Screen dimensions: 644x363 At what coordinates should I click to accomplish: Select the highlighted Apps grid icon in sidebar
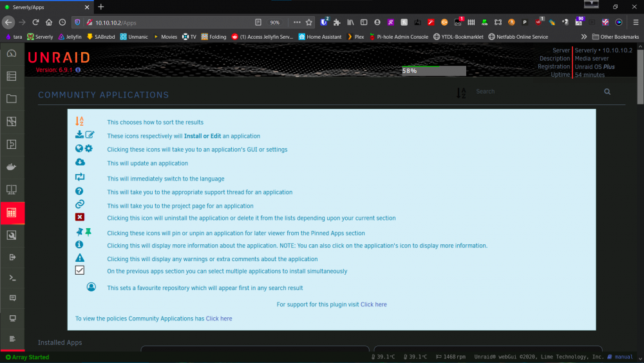12,213
